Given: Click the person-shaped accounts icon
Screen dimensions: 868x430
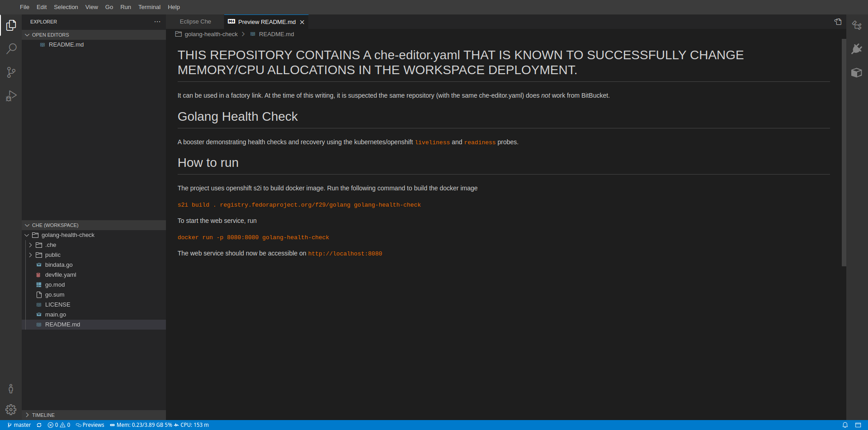Looking at the screenshot, I should coord(11,389).
